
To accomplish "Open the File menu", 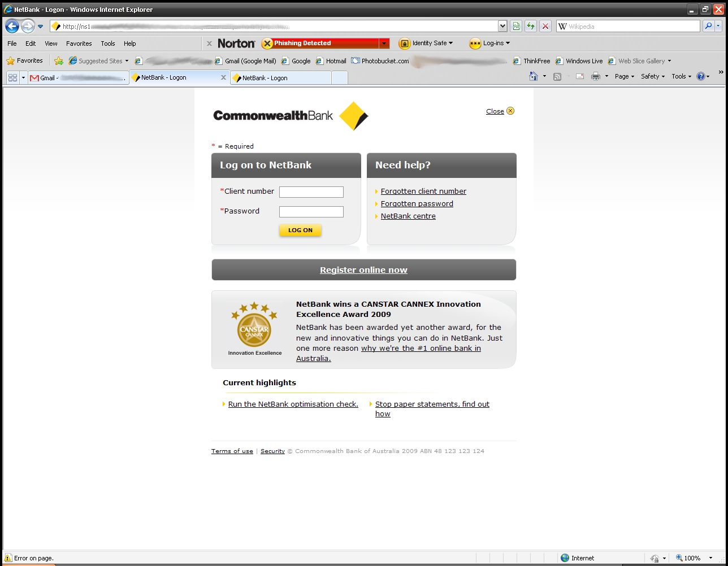I will [12, 43].
